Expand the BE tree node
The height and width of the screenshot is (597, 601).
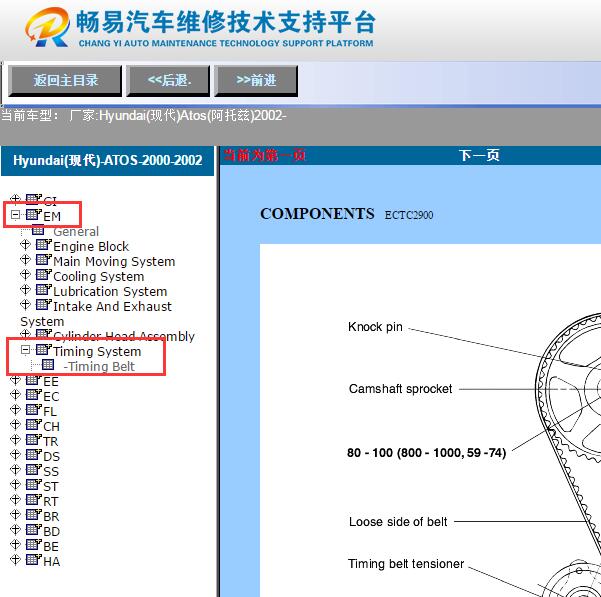point(15,544)
